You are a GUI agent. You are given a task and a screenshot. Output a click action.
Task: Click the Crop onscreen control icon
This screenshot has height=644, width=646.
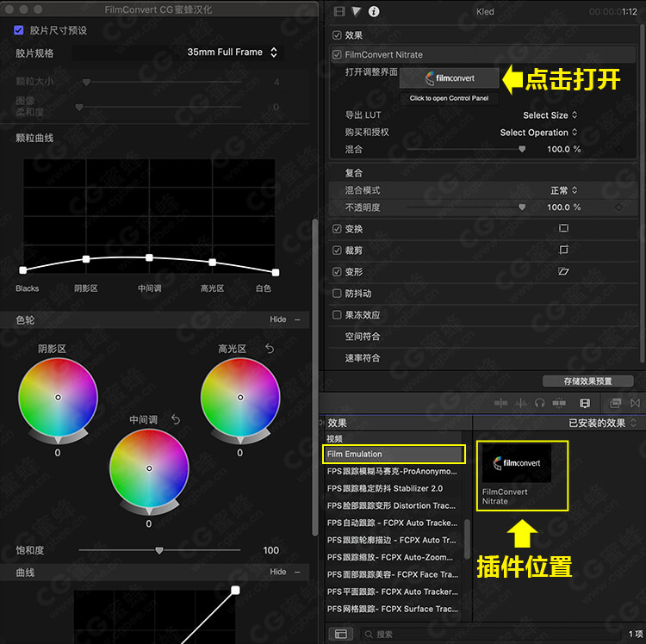(x=563, y=250)
